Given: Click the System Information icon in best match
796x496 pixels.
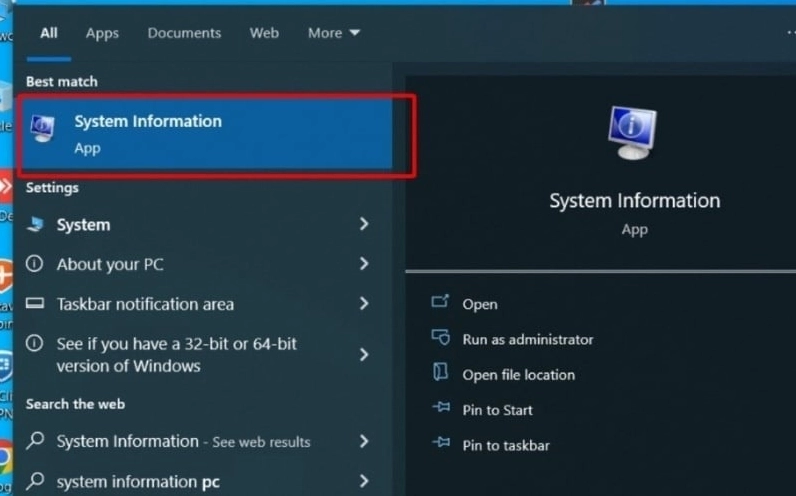Looking at the screenshot, I should 43,128.
